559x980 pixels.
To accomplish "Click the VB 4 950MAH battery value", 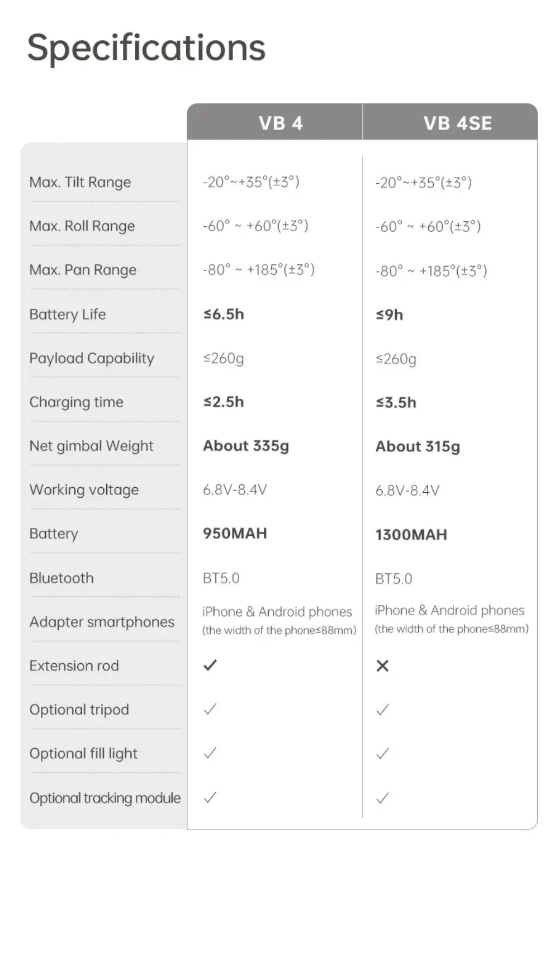I will click(x=235, y=534).
